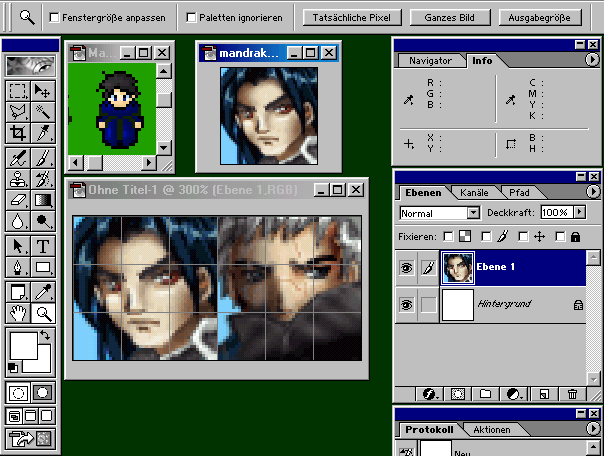Switch to Standard edit mode
604x456 pixels.
point(18,393)
